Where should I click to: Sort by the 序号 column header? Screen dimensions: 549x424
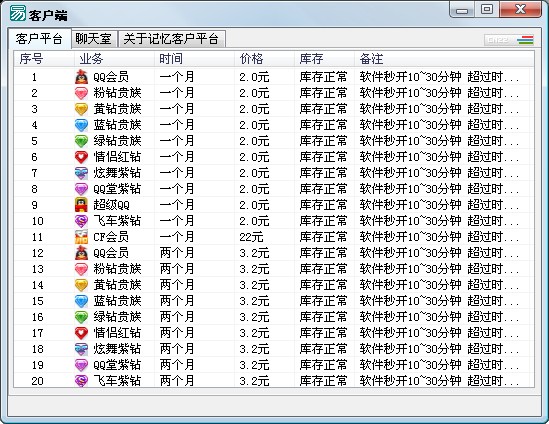tap(44, 59)
